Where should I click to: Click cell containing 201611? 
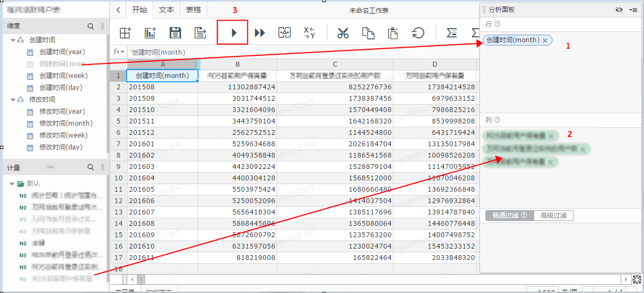coord(162,257)
